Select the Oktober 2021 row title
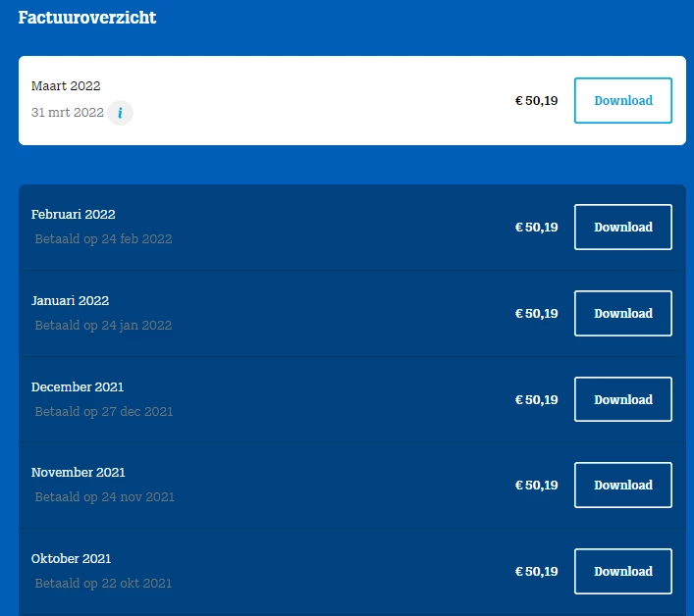Screen dimensions: 694x616 71,558
